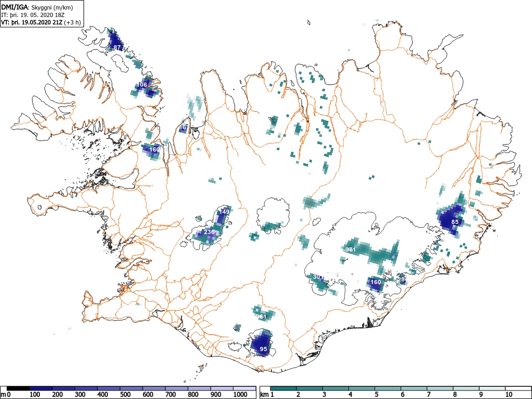Pick the 300–400 m legend swatch
The image size is (532, 399).
tap(86, 388)
